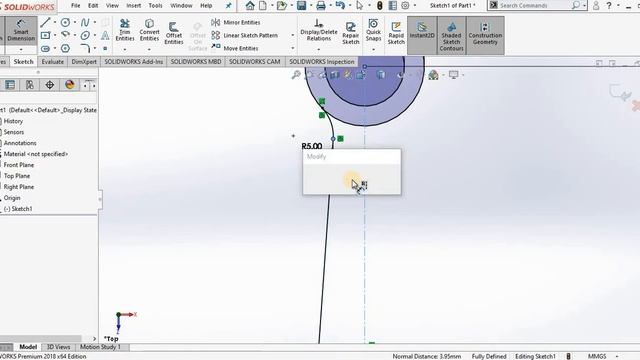
Task: Click the Open file icon
Action: tap(281, 6)
